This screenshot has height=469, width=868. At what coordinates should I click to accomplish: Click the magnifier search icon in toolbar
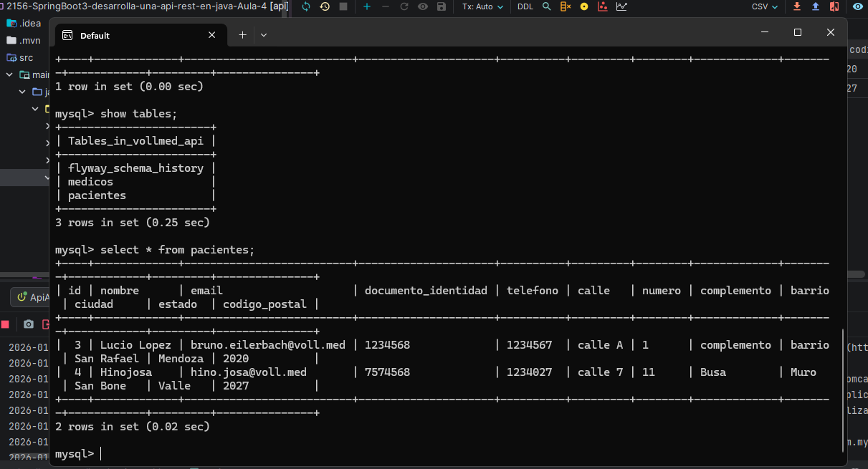click(x=547, y=6)
